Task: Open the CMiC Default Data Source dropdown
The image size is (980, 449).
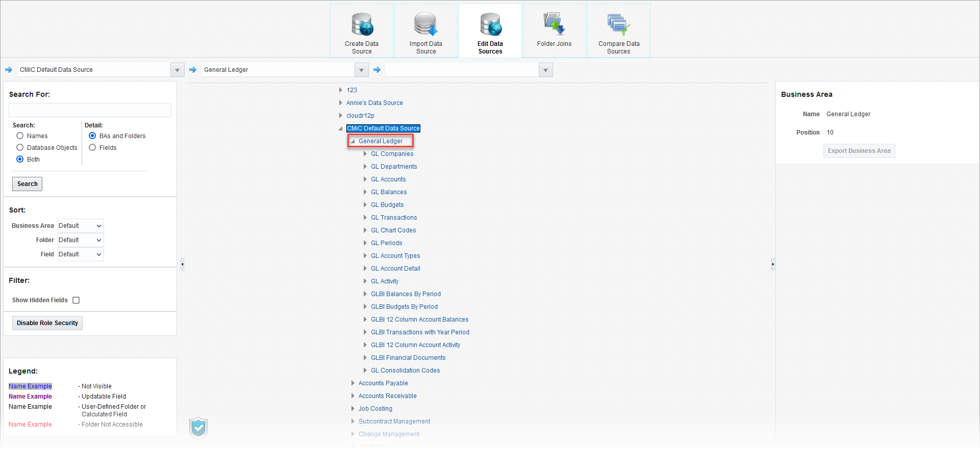Action: [x=177, y=70]
